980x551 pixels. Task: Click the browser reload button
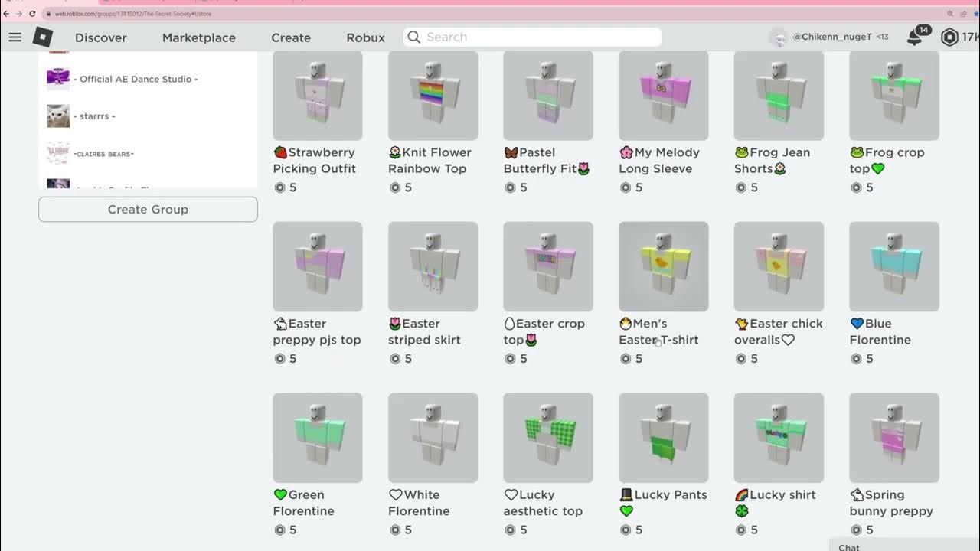point(32,14)
